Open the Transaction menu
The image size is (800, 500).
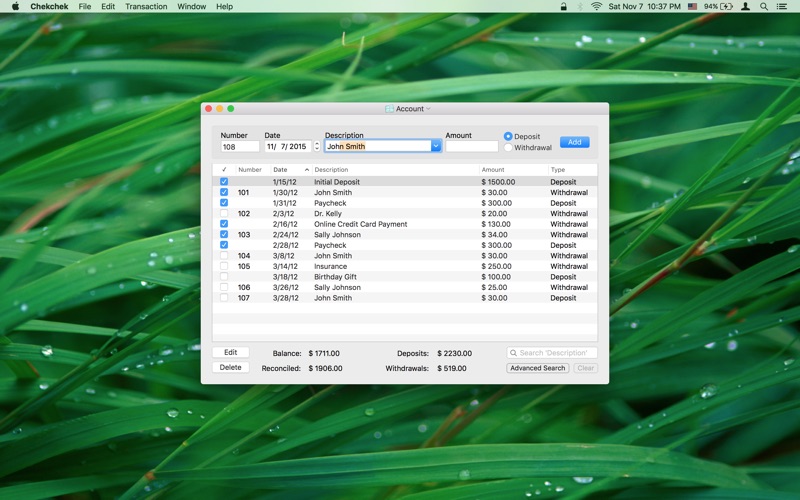coord(146,6)
